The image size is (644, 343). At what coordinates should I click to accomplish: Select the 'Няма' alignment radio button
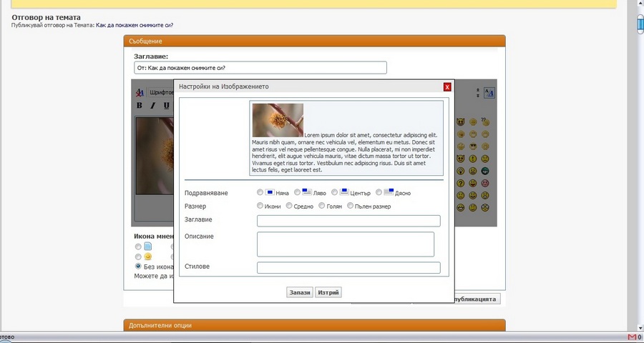tap(260, 193)
